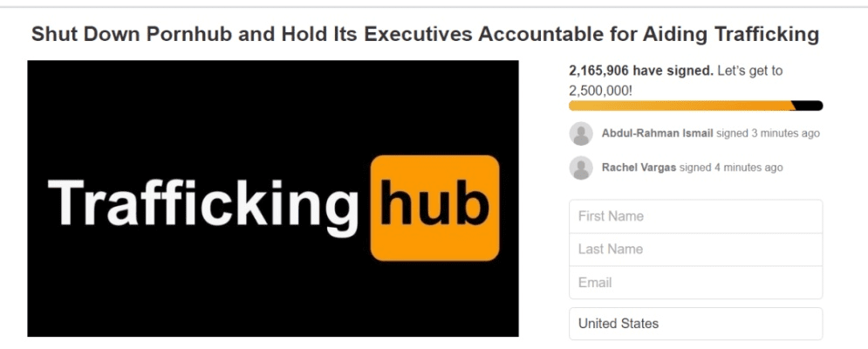The height and width of the screenshot is (349, 868).
Task: Select the Email input field
Action: tap(695, 283)
